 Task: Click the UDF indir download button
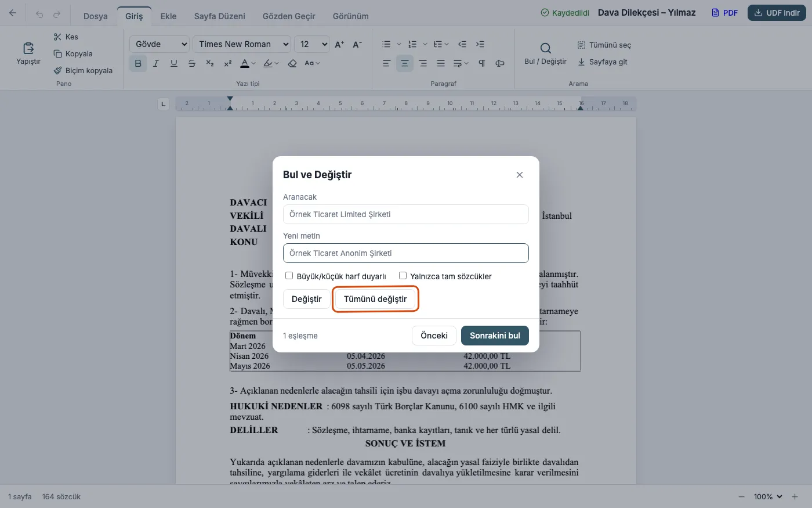[777, 13]
